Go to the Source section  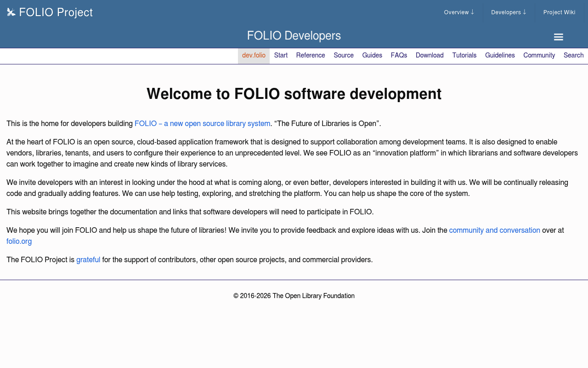click(x=344, y=56)
